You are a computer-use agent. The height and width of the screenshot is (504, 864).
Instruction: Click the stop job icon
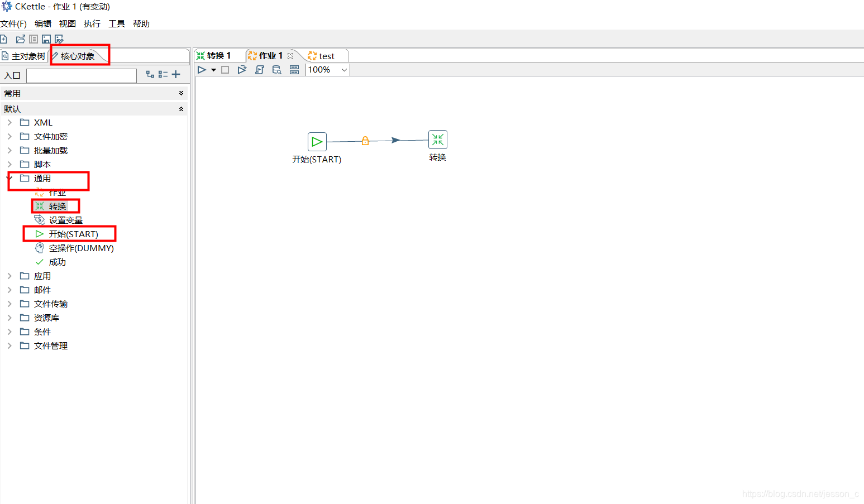(x=225, y=70)
